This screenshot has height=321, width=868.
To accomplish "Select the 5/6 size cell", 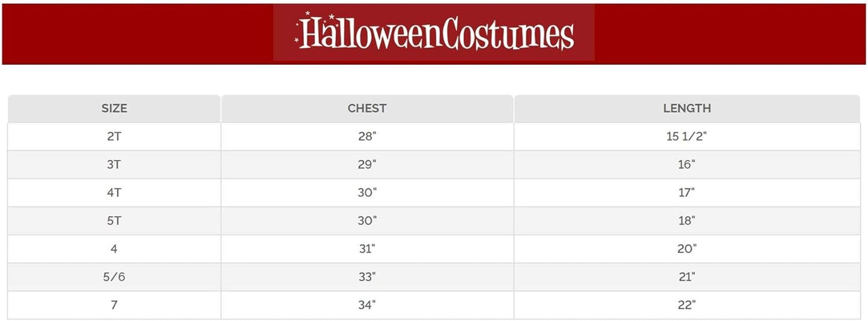I will click(x=114, y=277).
